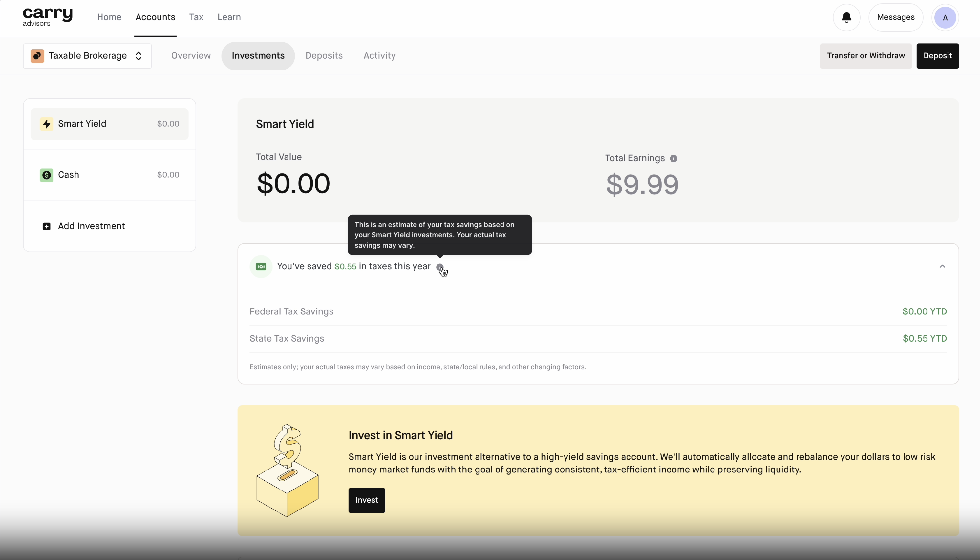The height and width of the screenshot is (560, 980).
Task: Switch to the Overview tab
Action: (191, 56)
